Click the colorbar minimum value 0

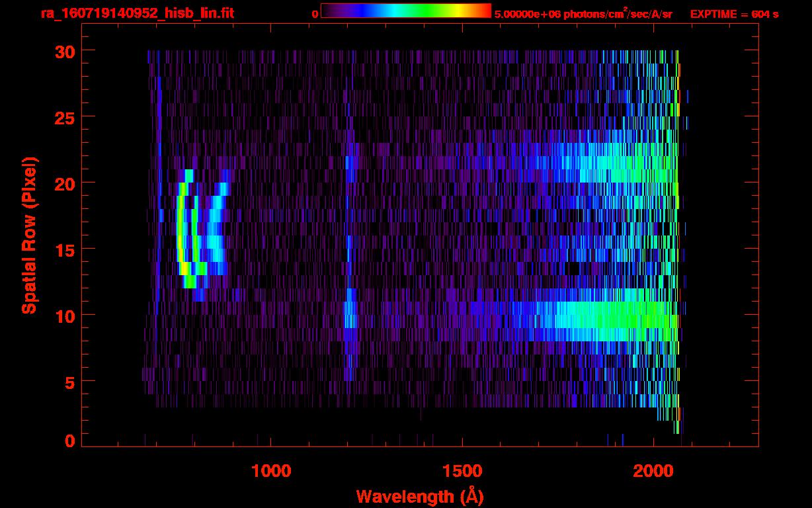click(x=315, y=14)
